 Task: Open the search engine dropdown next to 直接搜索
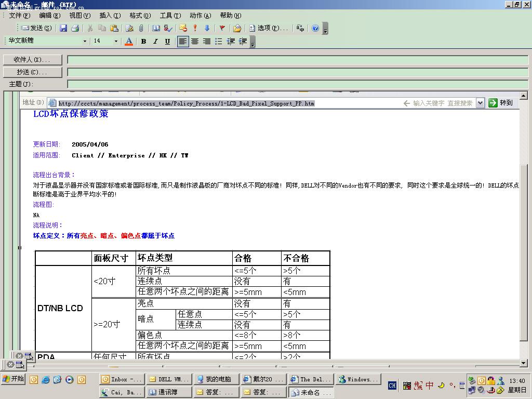(480, 103)
